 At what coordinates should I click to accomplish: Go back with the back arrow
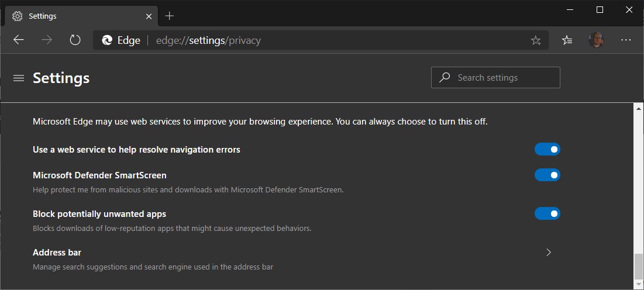tap(19, 40)
